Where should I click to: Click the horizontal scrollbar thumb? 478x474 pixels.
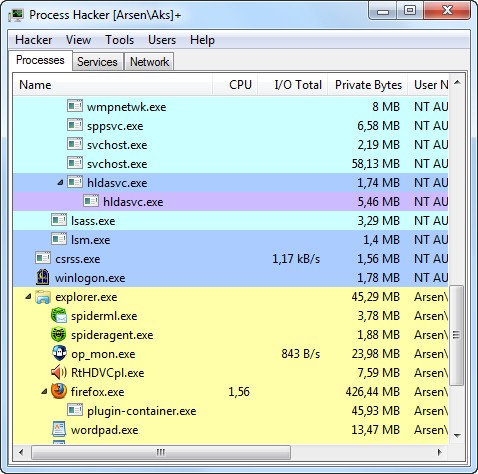(161, 452)
